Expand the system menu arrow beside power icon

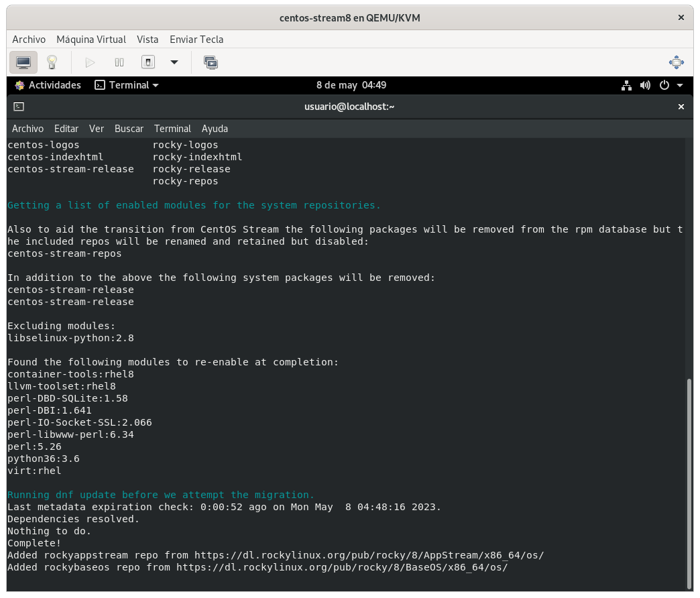click(x=680, y=85)
